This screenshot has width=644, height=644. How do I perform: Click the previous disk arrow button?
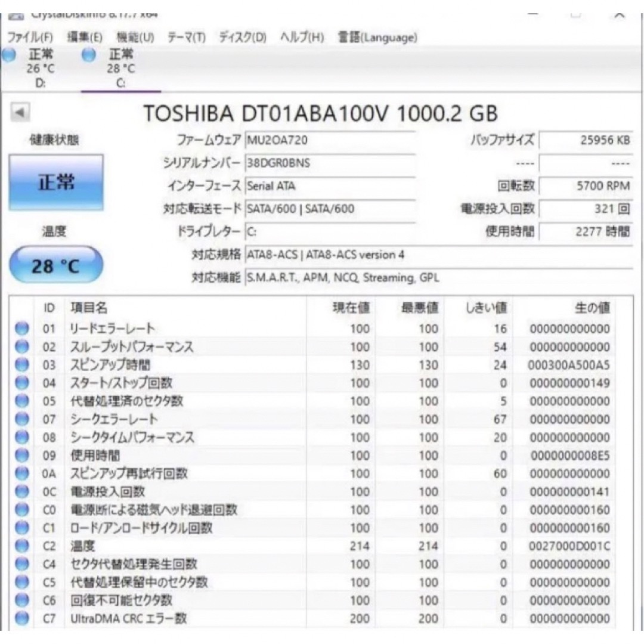[20, 112]
